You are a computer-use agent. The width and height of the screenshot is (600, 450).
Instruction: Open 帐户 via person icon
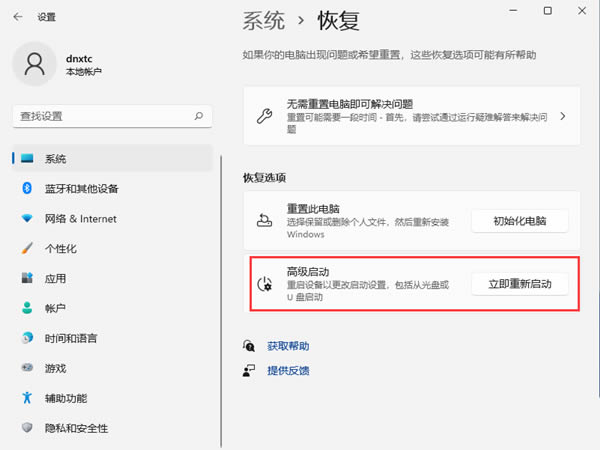(28, 308)
